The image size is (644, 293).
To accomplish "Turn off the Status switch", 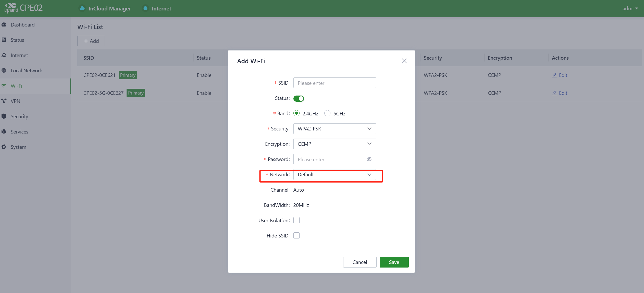I will 299,98.
